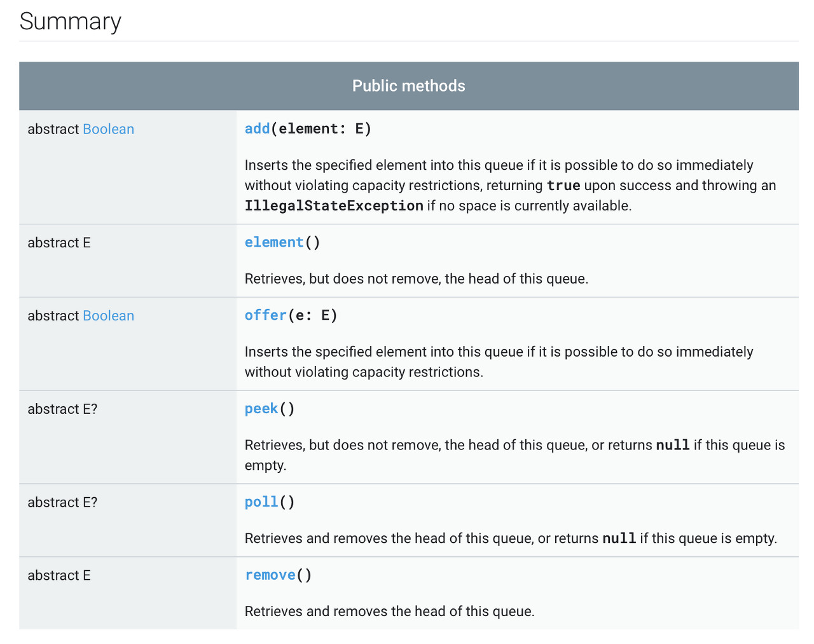Image resolution: width=814 pixels, height=644 pixels.
Task: Click the '(element: E)' parameter text
Action: (321, 128)
